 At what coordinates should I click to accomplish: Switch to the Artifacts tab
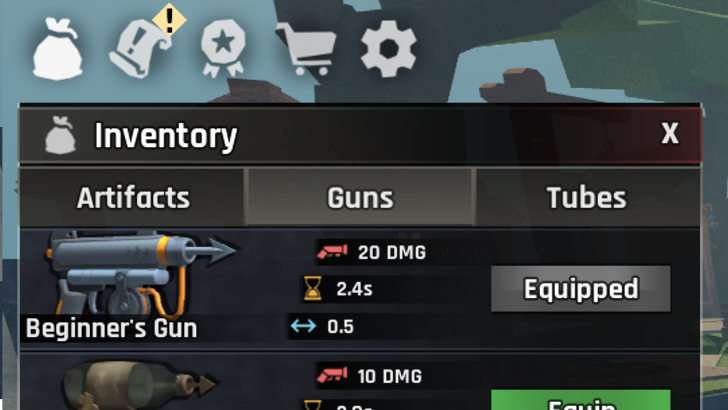pos(132,197)
